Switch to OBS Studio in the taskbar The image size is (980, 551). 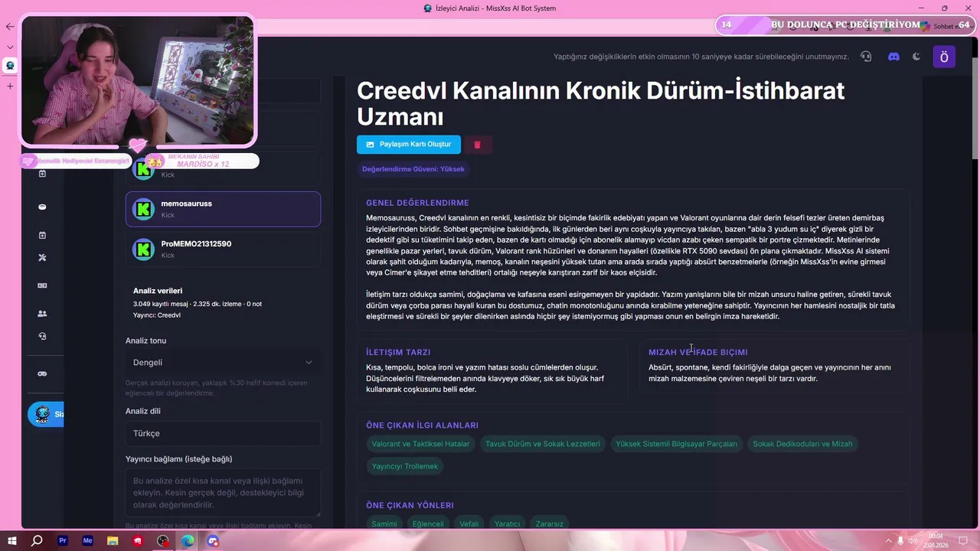coord(163,540)
